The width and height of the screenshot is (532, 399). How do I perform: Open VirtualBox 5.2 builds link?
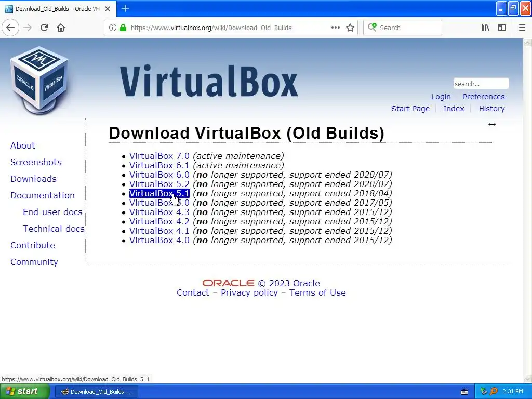159,184
